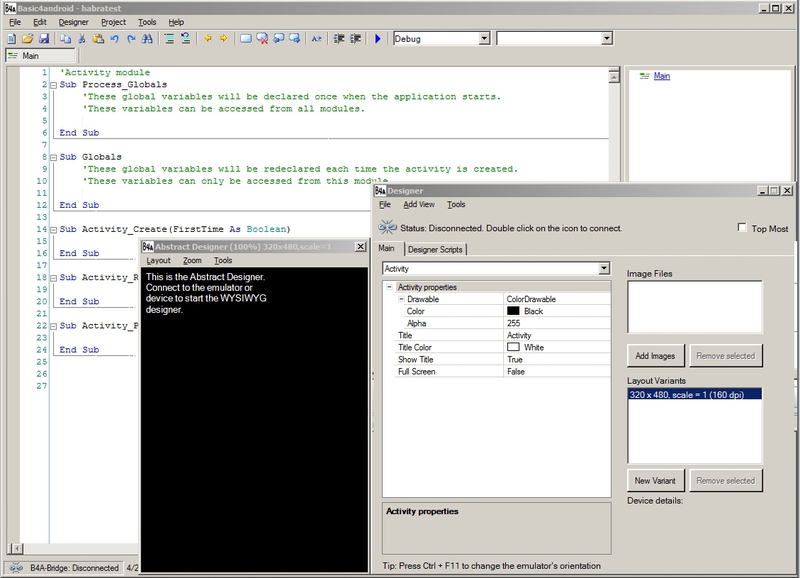800x578 pixels.
Task: Click the Black color swatch property
Action: (513, 311)
